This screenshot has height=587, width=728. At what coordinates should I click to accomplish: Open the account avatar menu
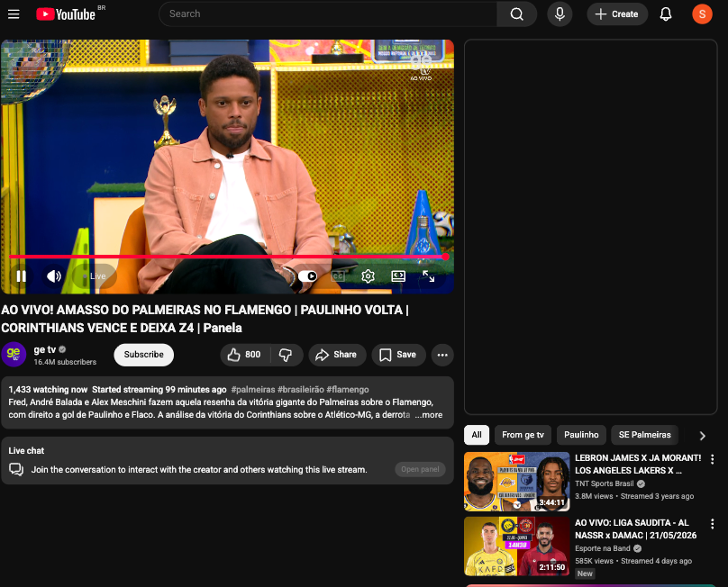[702, 14]
